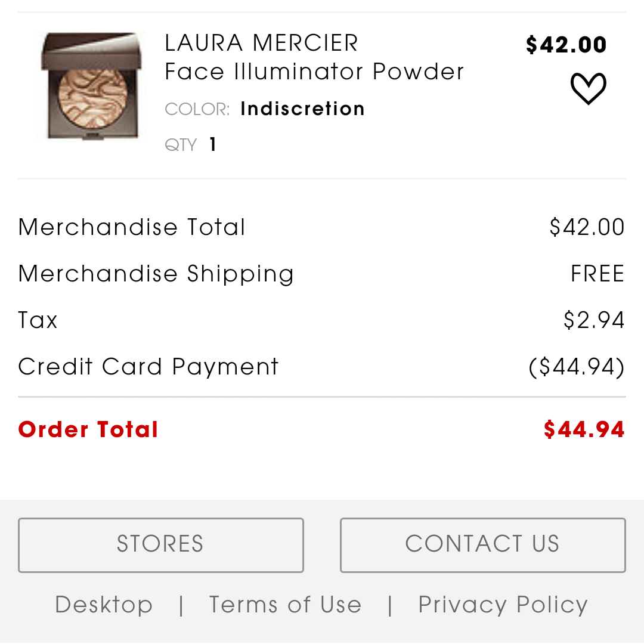Click the red $44.94 order total
Image resolution: width=644 pixels, height=644 pixels.
[x=584, y=429]
